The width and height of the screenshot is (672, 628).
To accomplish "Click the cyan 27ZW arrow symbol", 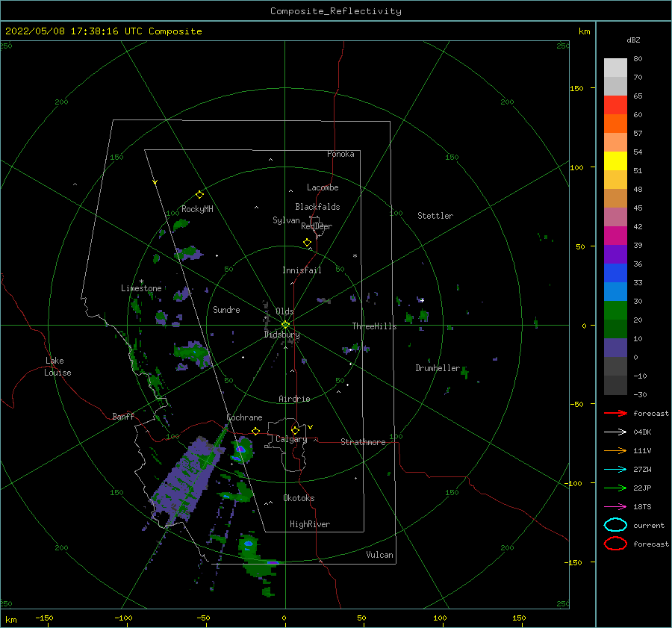I will coord(615,470).
